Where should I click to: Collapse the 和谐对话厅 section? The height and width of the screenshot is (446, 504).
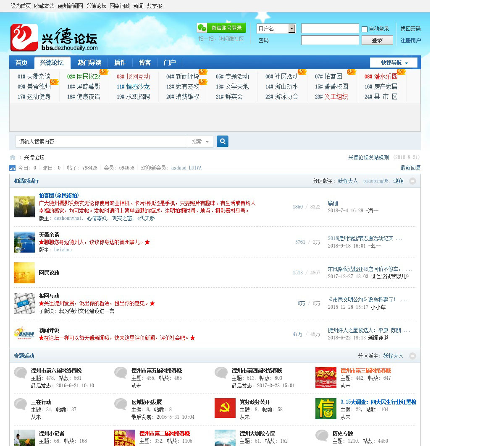point(412,181)
